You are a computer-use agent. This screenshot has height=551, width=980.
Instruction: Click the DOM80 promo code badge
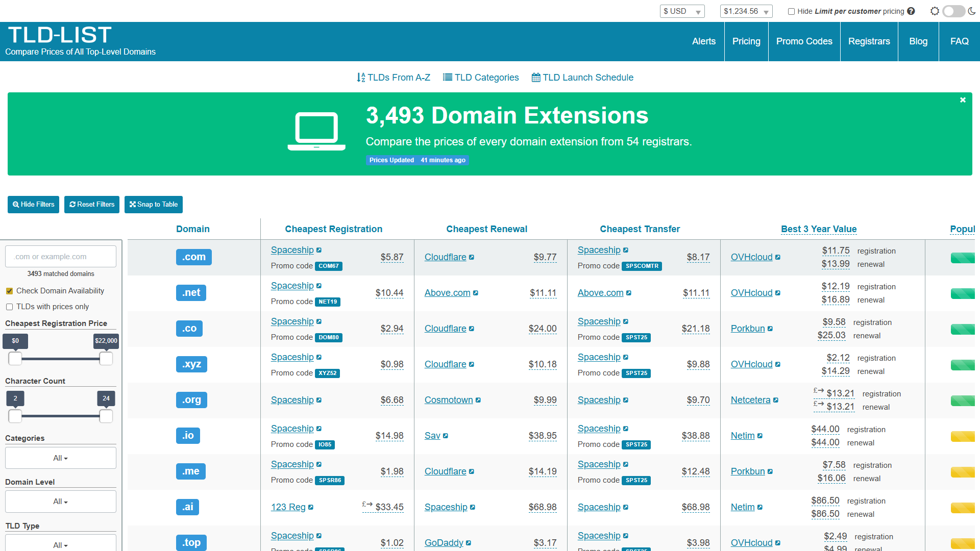point(329,337)
